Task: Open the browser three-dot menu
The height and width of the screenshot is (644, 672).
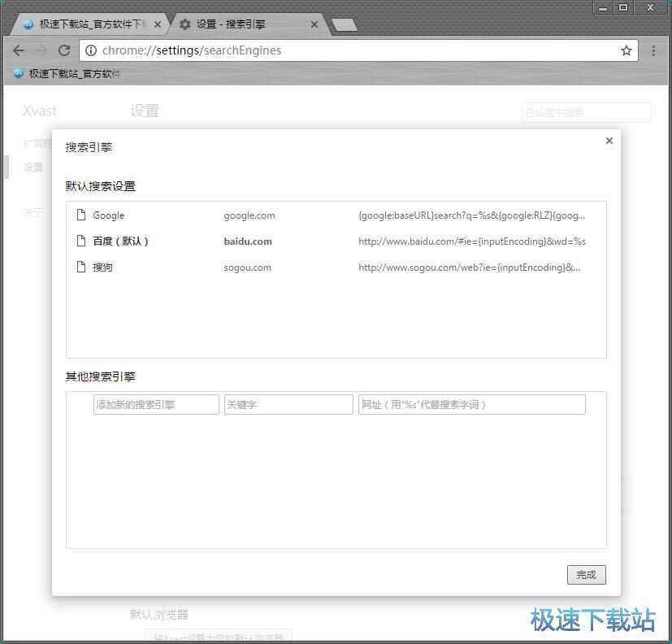Action: 653,50
